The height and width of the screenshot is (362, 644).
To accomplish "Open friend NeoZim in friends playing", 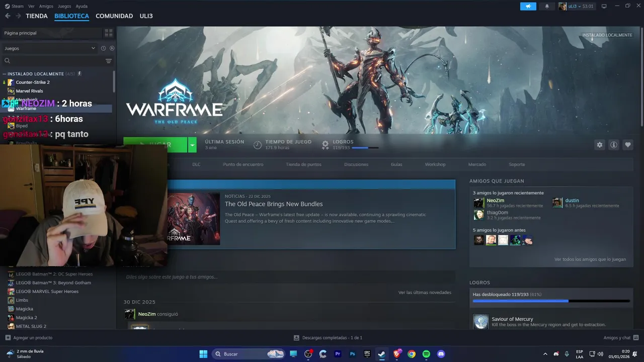I will coord(496,201).
